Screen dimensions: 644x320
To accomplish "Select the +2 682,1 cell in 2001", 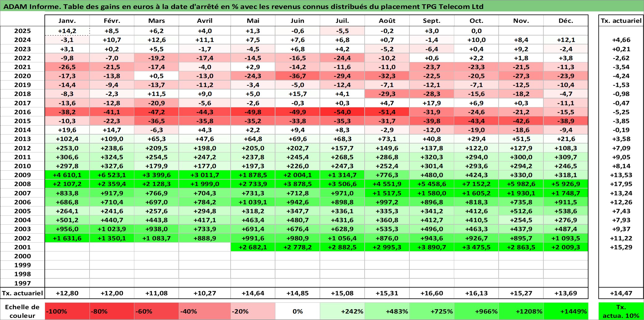I will (253, 247).
